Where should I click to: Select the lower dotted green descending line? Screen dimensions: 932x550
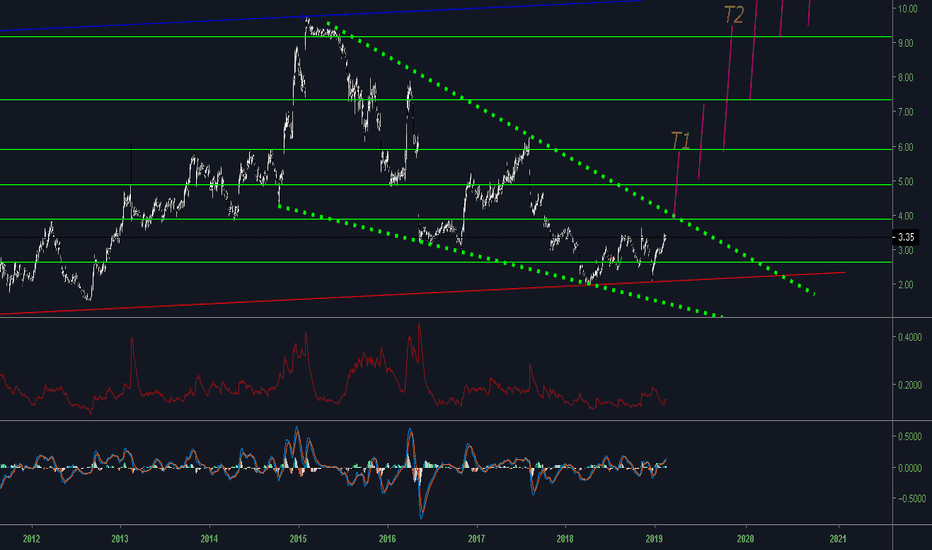(x=499, y=261)
